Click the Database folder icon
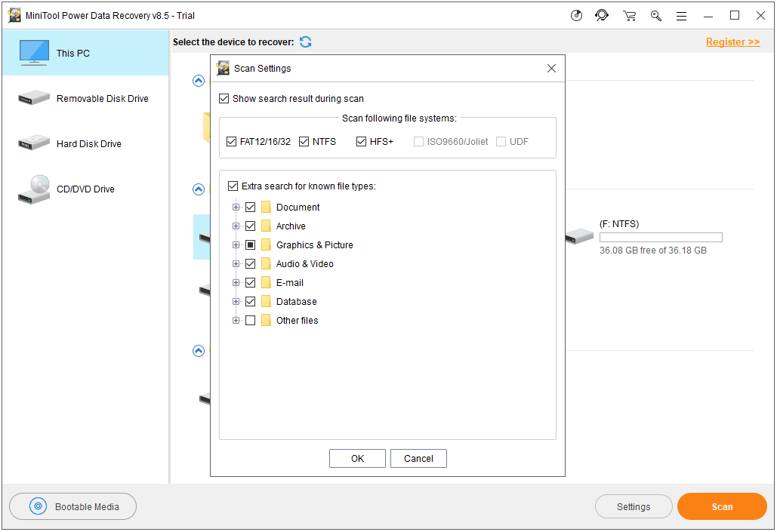The image size is (777, 532). (x=266, y=301)
